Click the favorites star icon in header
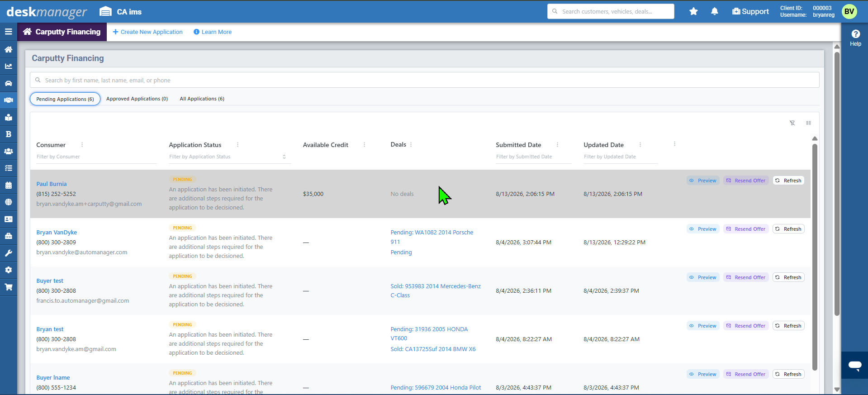The width and height of the screenshot is (868, 395). (x=693, y=11)
